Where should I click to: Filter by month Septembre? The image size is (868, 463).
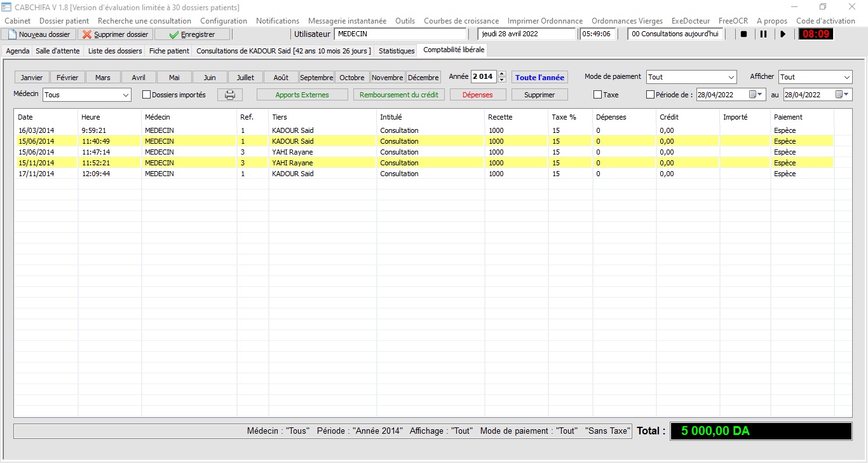[x=316, y=78]
